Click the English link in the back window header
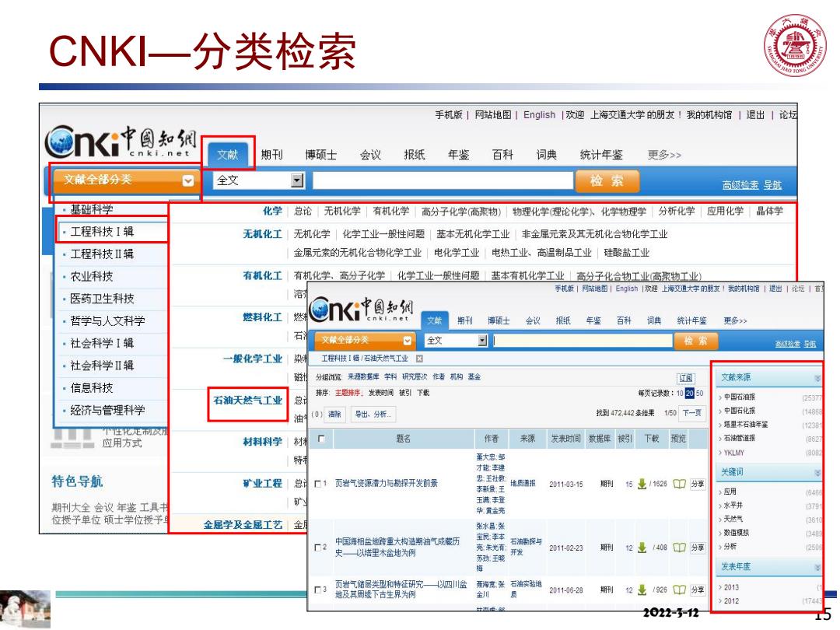This screenshot has height=630, width=840. [539, 114]
